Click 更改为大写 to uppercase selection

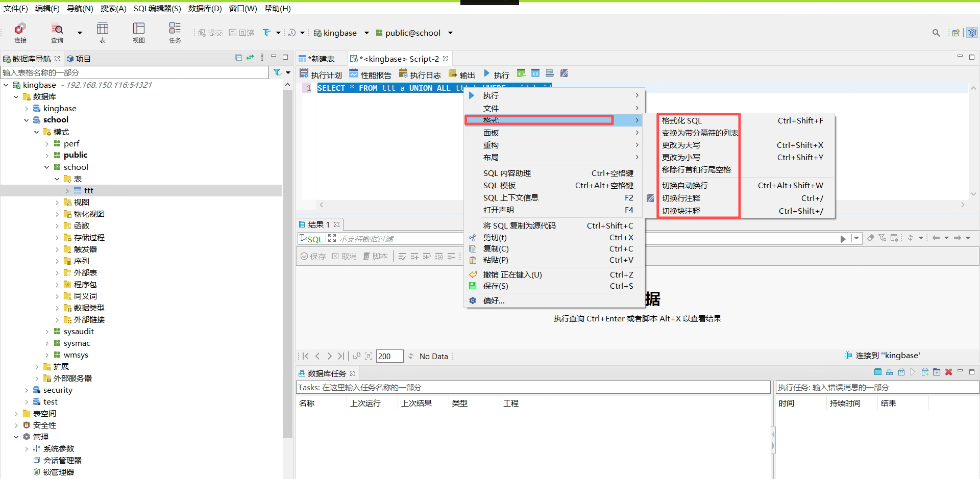(681, 145)
